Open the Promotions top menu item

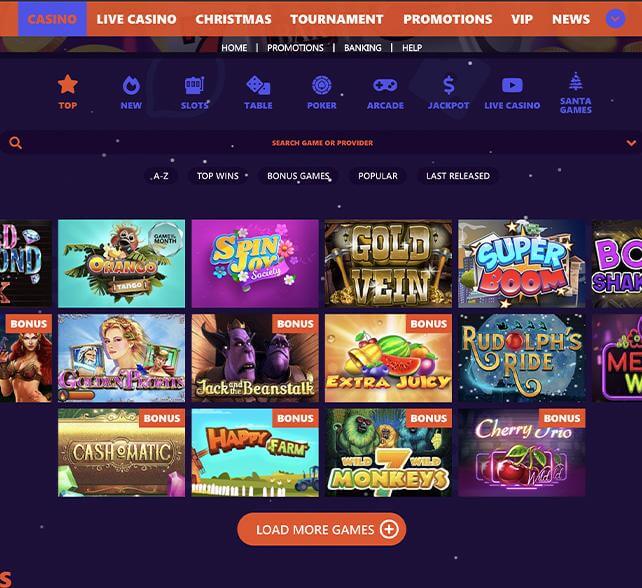(x=448, y=19)
